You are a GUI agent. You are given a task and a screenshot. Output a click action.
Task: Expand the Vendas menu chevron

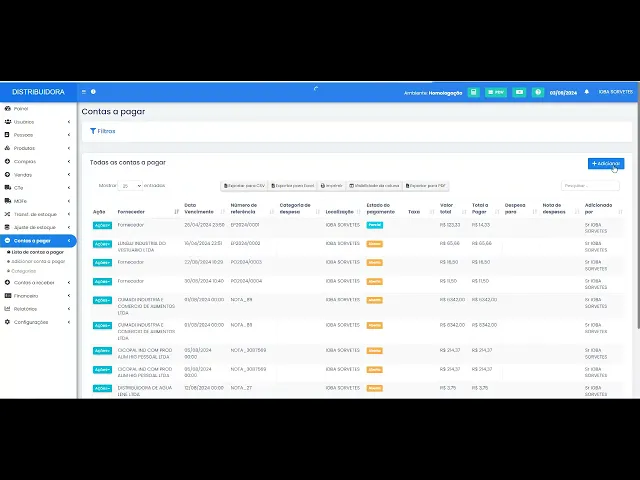tap(69, 174)
